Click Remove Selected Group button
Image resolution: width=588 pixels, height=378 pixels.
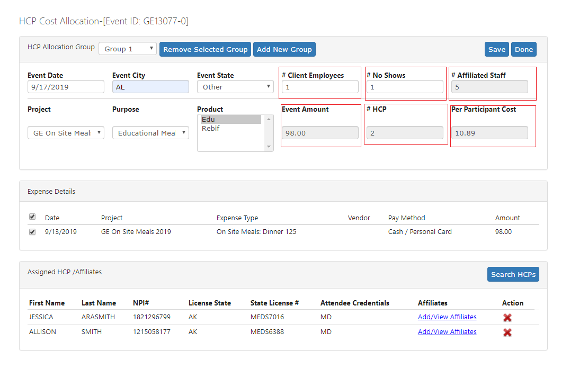(x=205, y=49)
